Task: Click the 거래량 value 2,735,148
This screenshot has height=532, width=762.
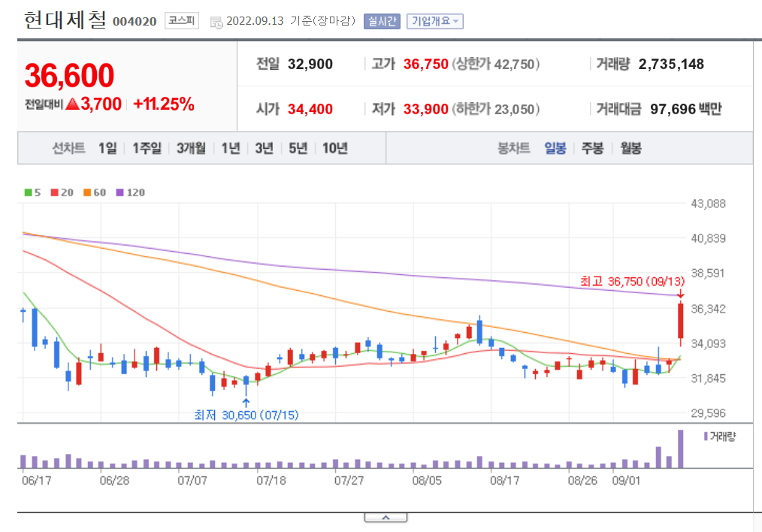Action: click(671, 64)
